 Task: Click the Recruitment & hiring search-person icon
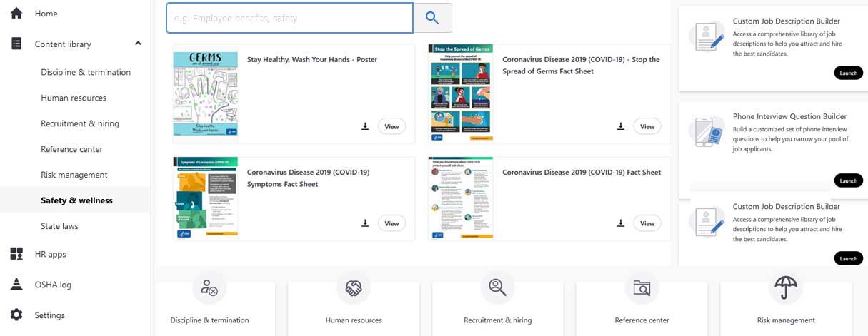(498, 287)
